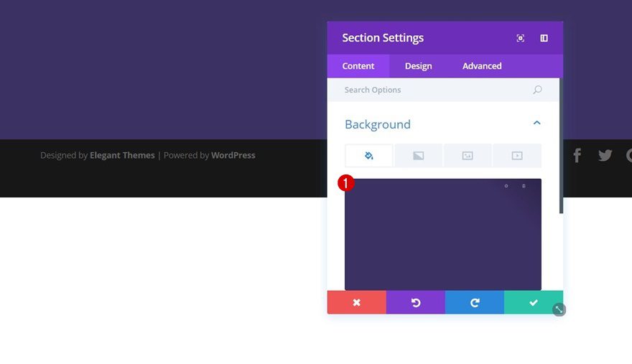Click the purple undo button
Screen dimensions: 632x364
point(416,302)
